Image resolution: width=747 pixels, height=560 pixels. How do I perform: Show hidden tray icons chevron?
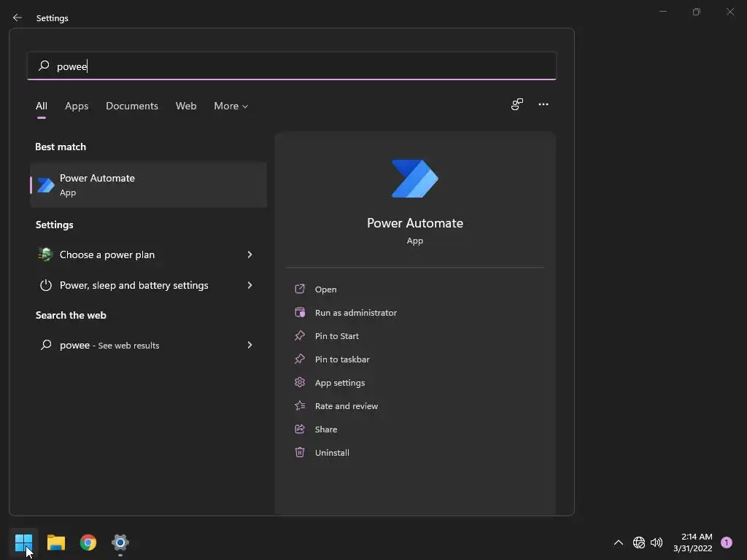click(x=619, y=542)
